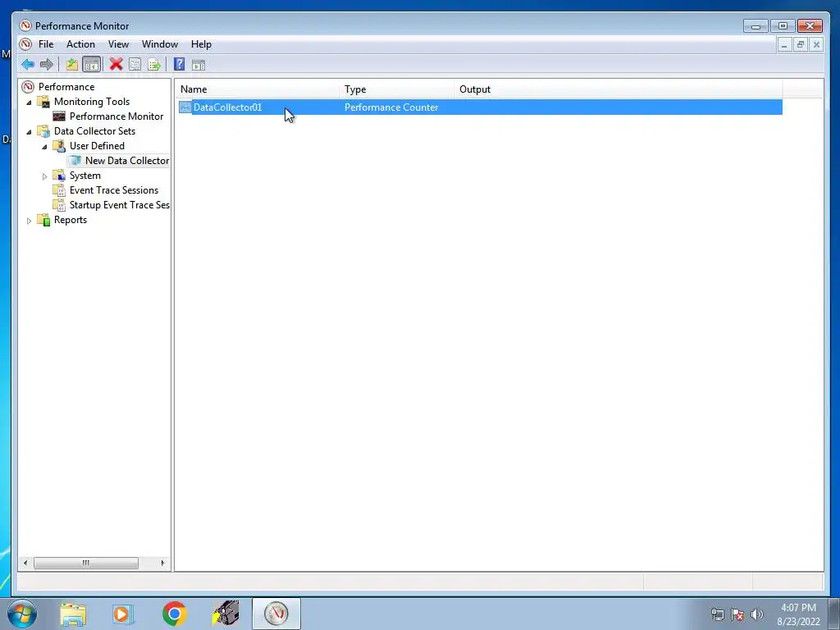
Task: Select Startup Event Trace Sessions node
Action: click(120, 204)
